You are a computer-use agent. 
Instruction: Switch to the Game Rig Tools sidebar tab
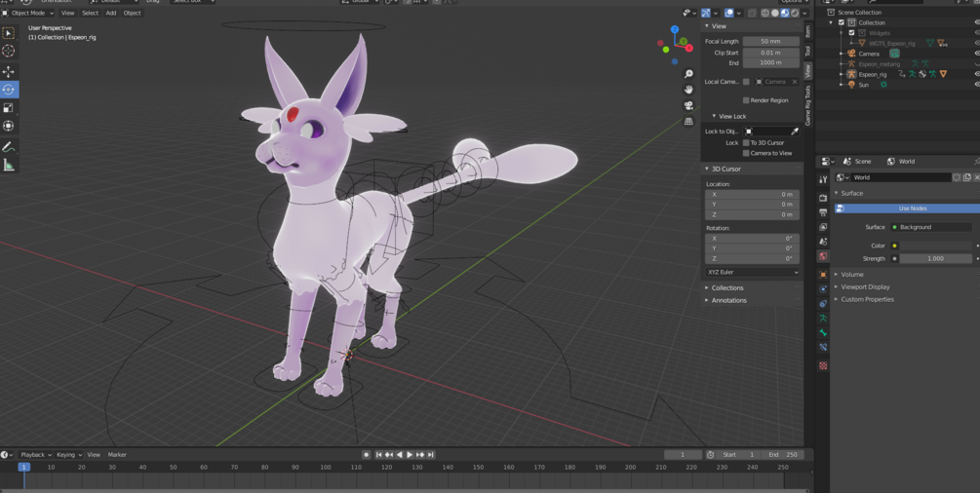click(807, 105)
